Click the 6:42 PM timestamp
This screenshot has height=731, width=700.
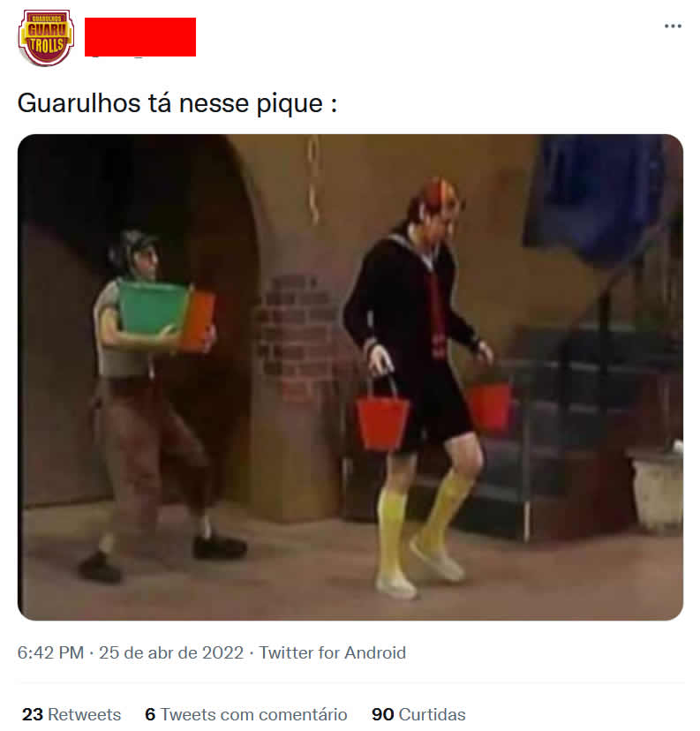(x=50, y=652)
